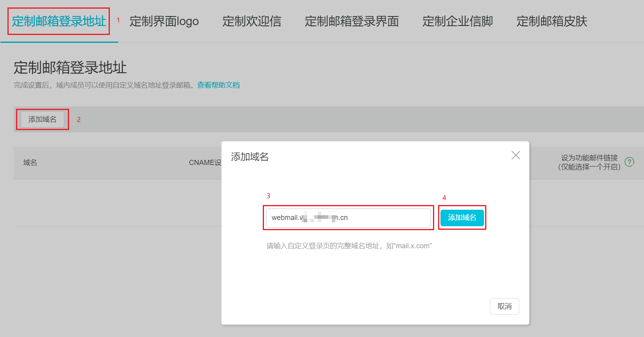Close the 添加域名 dialog with X
The image size is (644, 337).
[516, 156]
